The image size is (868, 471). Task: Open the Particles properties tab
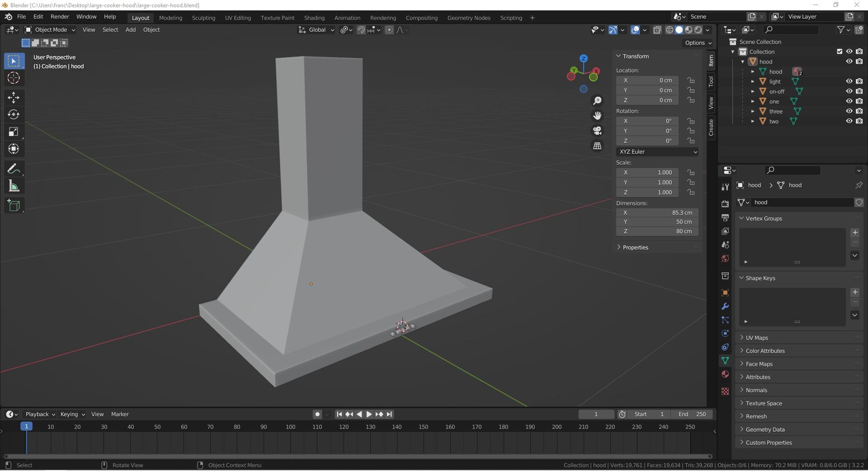pyautogui.click(x=725, y=320)
